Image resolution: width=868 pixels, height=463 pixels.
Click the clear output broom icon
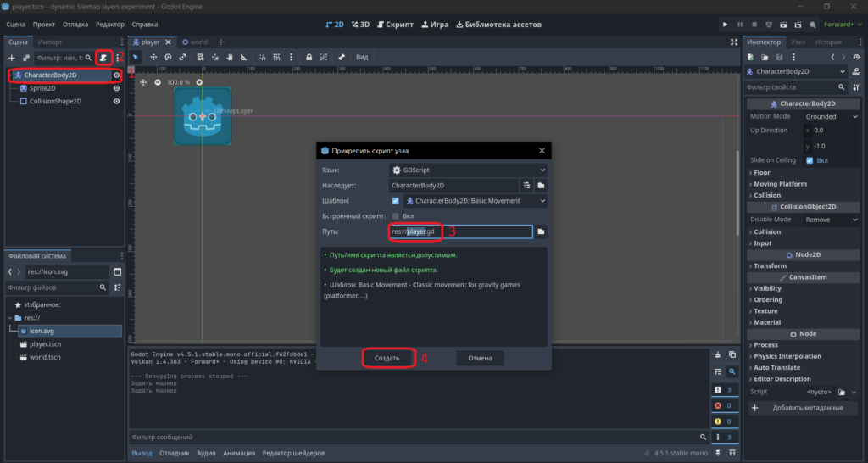tap(718, 354)
